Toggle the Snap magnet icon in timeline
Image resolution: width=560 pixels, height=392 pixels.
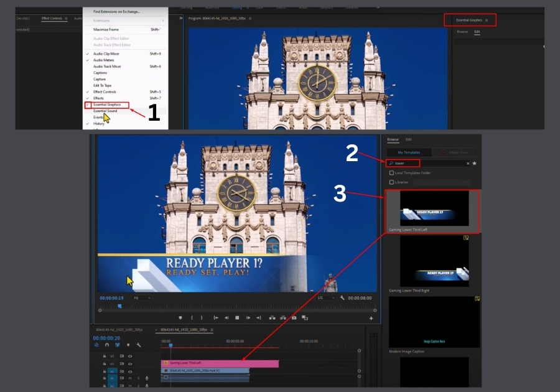(107, 345)
